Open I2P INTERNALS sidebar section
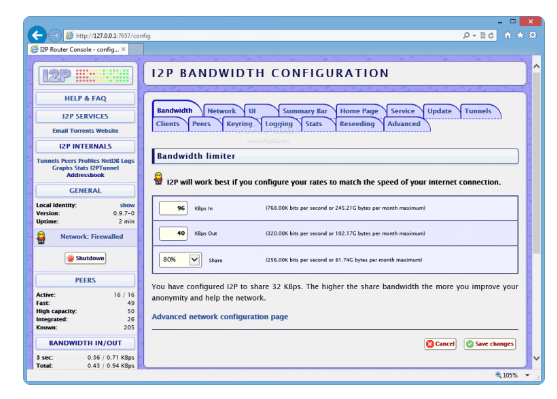The width and height of the screenshot is (557, 399). (85, 146)
